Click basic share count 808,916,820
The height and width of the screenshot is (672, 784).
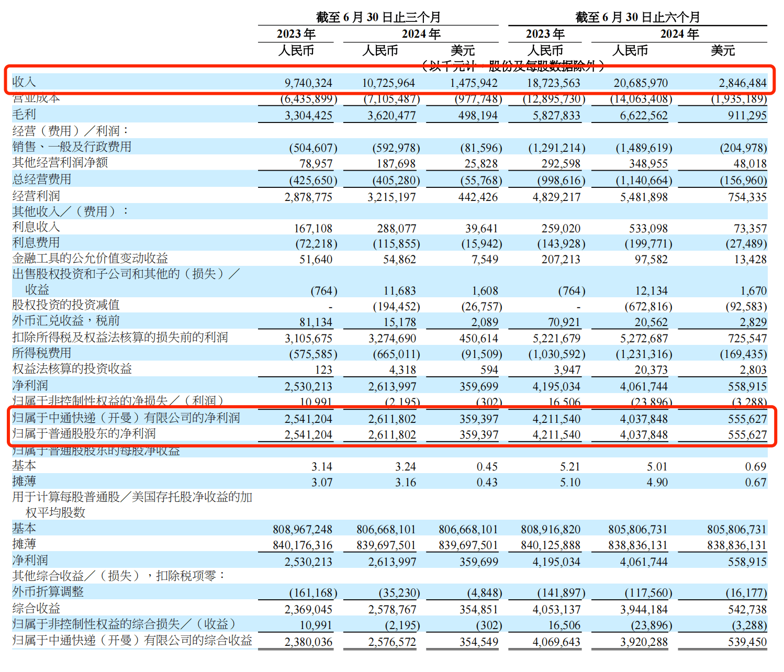[551, 530]
